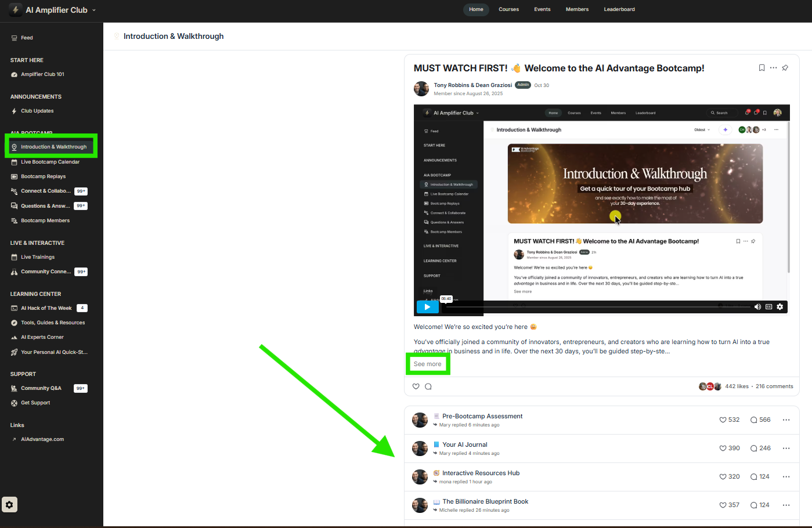Screen dimensions: 812x528
Task: Click the avatar beside Your AI Journal
Action: [420, 449]
